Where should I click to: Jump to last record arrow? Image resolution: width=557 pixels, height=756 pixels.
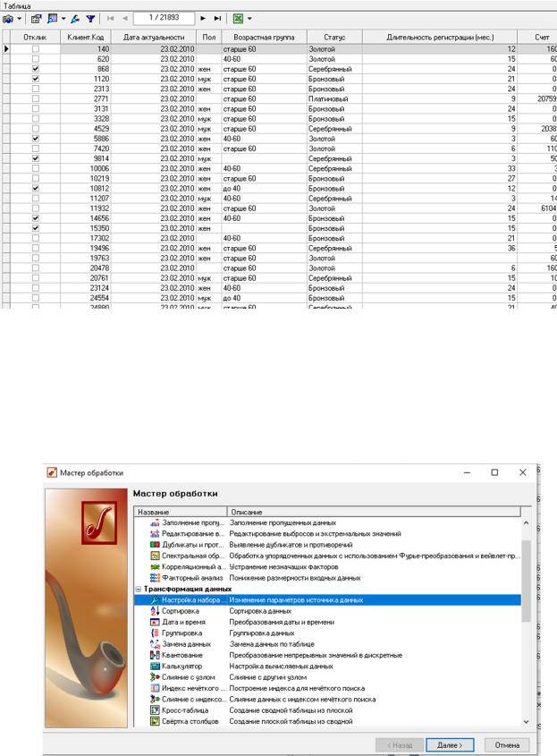(x=218, y=18)
